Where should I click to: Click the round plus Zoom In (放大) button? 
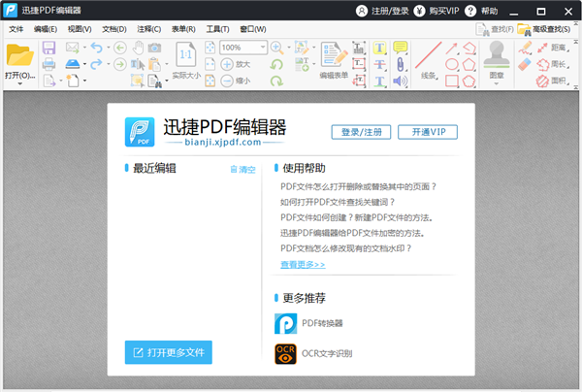[227, 64]
